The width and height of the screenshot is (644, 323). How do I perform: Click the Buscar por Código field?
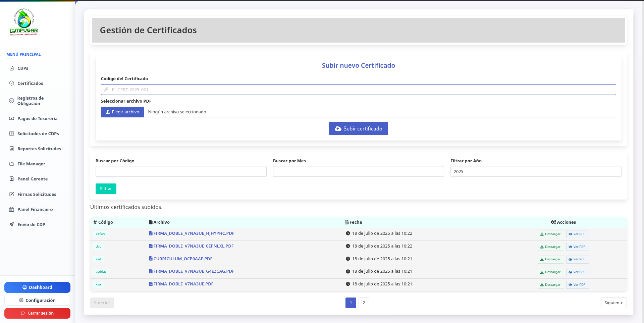coord(181,171)
